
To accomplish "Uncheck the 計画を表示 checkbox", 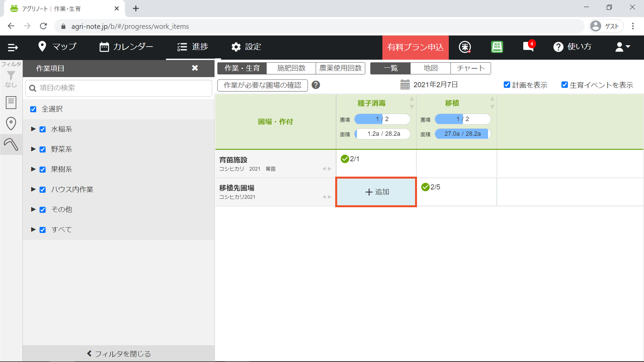I will click(x=507, y=85).
